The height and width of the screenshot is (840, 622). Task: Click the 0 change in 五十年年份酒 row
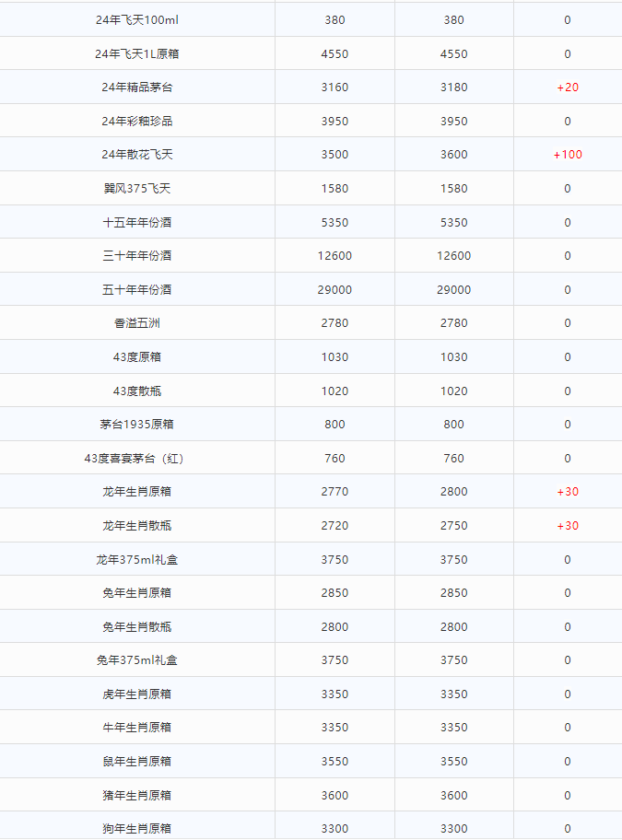tap(568, 290)
